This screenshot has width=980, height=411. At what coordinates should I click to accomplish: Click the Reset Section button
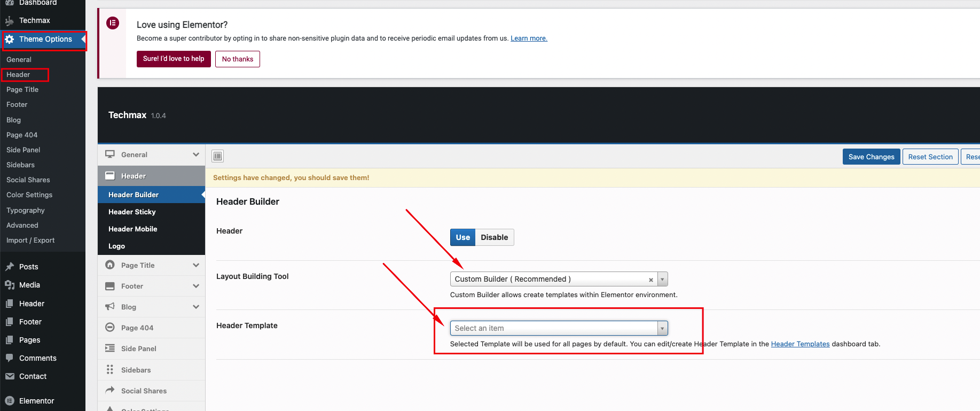930,157
